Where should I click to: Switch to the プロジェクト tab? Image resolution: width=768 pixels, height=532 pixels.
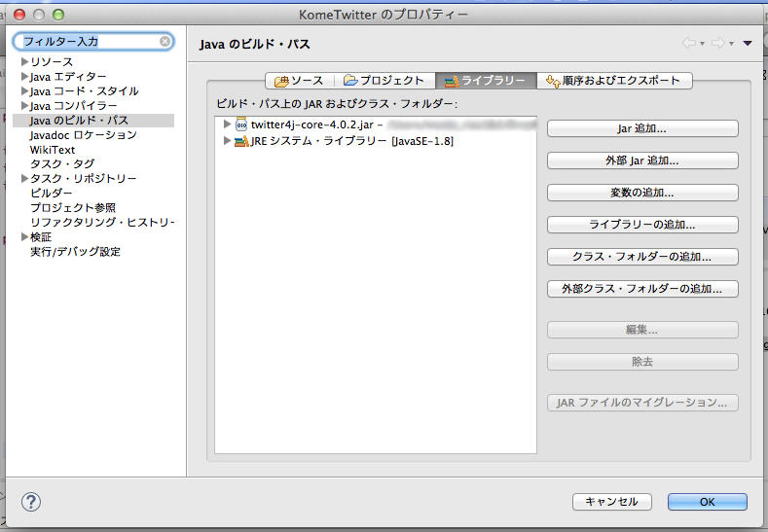[384, 81]
